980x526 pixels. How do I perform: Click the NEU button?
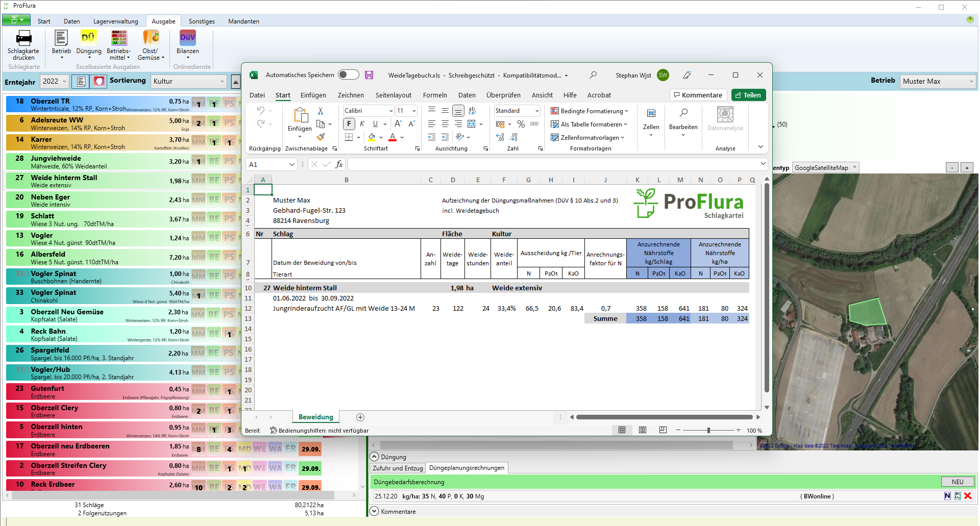point(958,482)
